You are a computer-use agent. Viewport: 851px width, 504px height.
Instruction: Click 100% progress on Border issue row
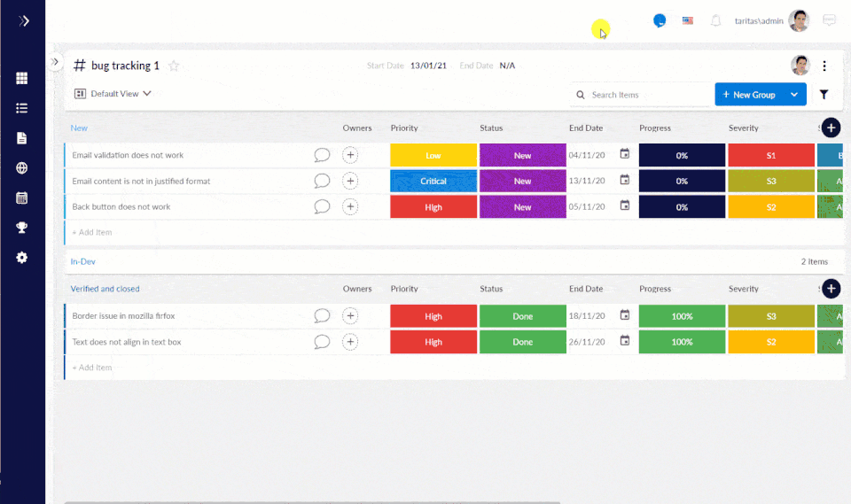click(x=682, y=316)
